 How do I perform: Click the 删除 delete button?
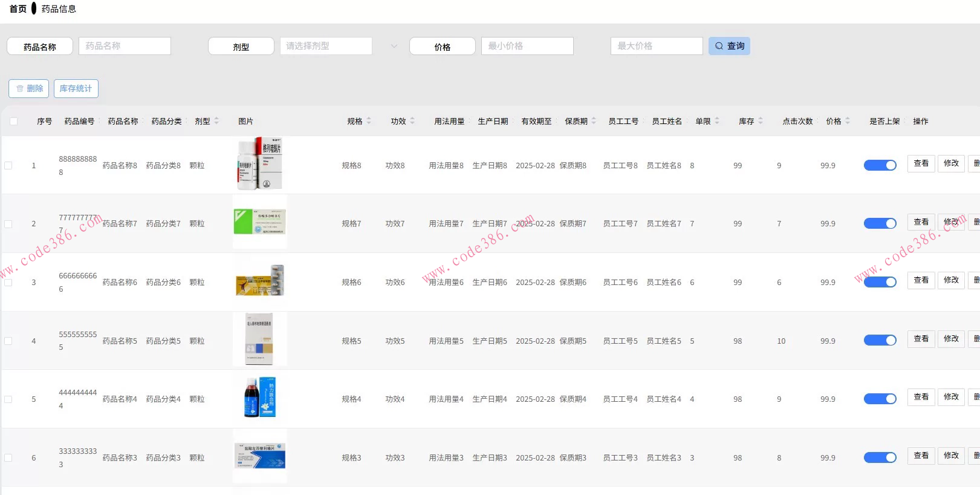(28, 88)
